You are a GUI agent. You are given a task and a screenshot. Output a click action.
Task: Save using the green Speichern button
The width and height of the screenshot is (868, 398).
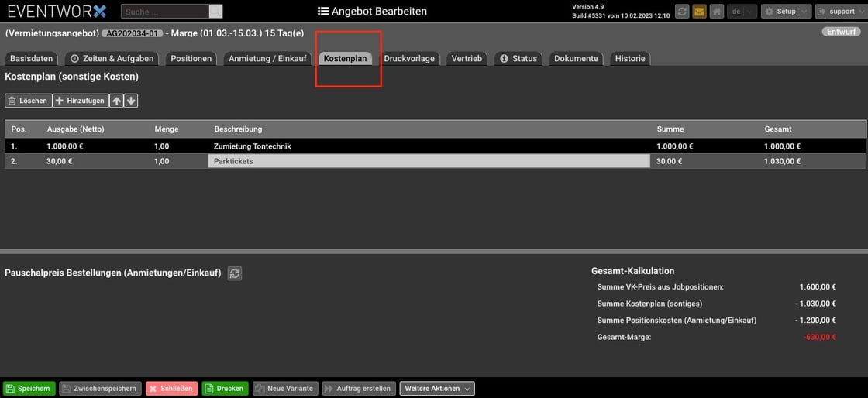(x=29, y=389)
